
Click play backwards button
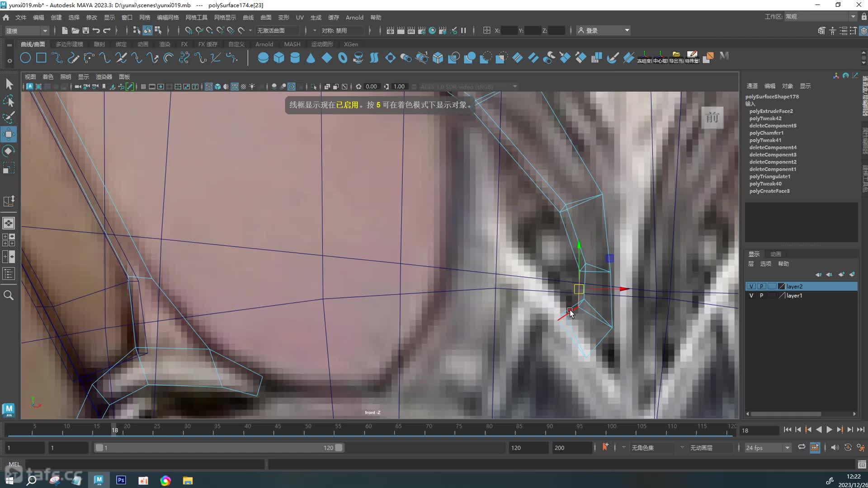819,430
